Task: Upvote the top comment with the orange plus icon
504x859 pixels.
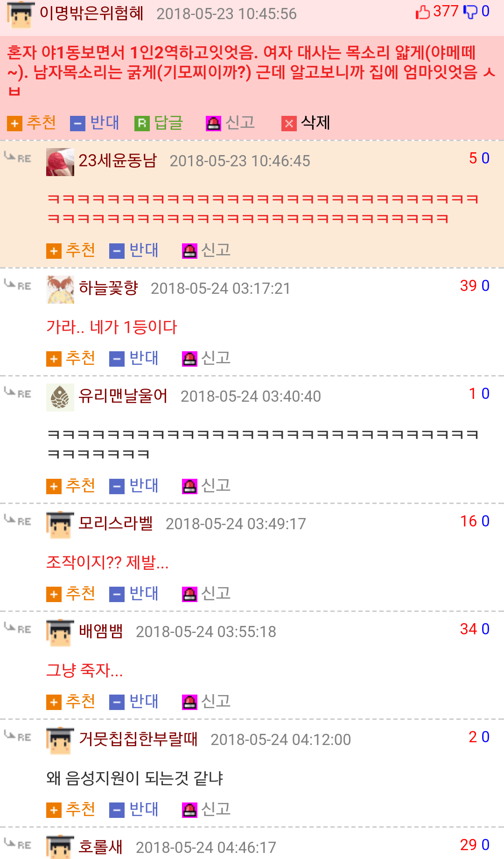Action: pyautogui.click(x=14, y=124)
